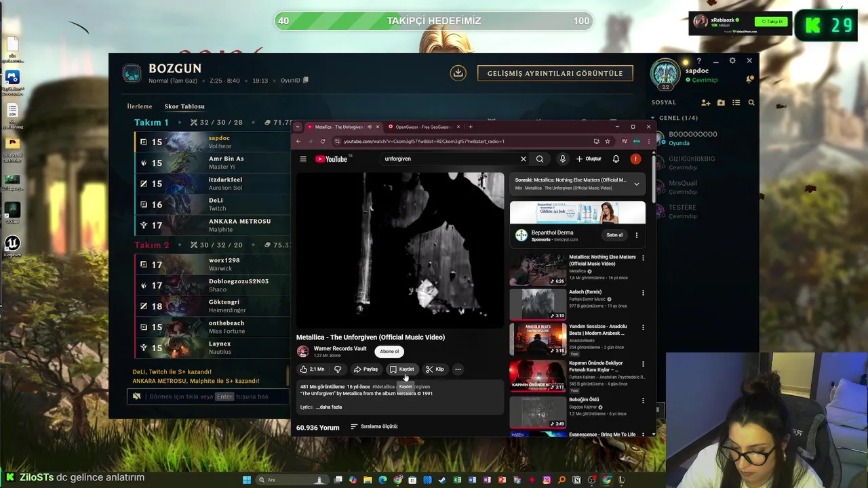Select player worx1298 Warwick row

(212, 264)
